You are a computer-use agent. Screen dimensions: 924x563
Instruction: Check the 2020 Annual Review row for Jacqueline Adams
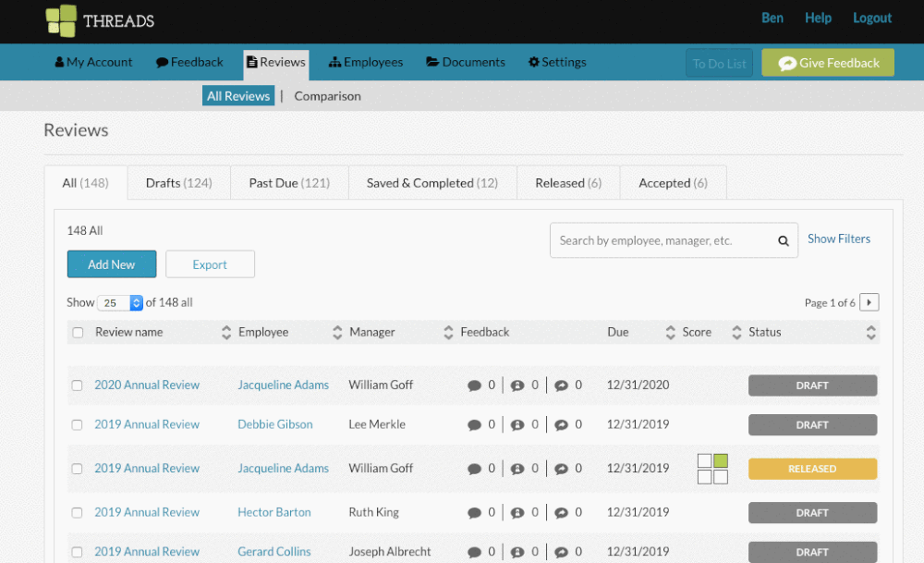[78, 386]
